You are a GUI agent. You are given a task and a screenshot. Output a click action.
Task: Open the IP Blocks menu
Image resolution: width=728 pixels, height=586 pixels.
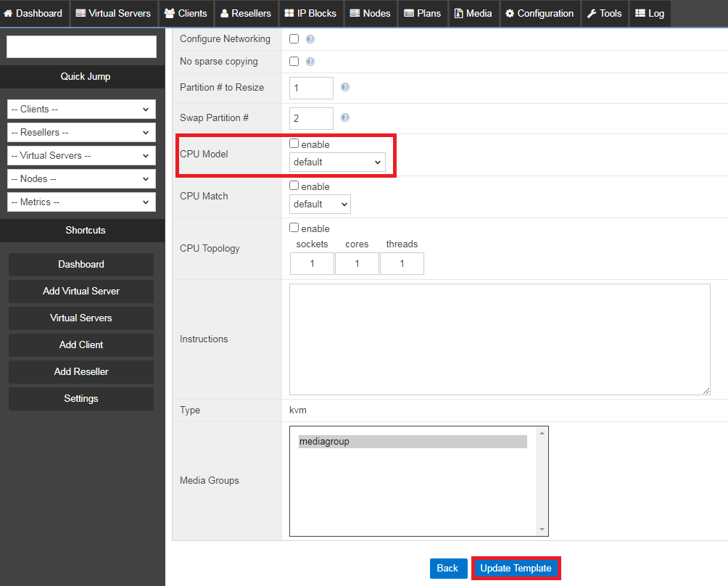pyautogui.click(x=310, y=13)
